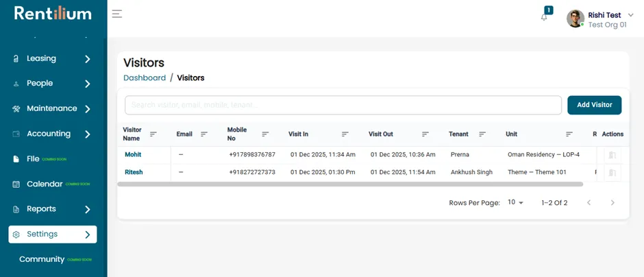This screenshot has height=277, width=644.
Task: Open the Maintenance menu item
Action: click(x=53, y=109)
